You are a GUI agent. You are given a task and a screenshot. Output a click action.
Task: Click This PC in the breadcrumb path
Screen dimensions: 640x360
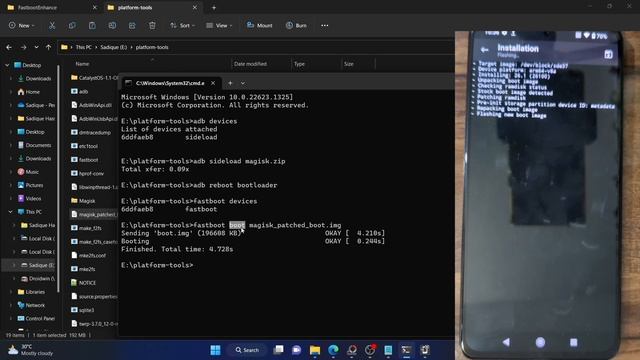pyautogui.click(x=84, y=47)
